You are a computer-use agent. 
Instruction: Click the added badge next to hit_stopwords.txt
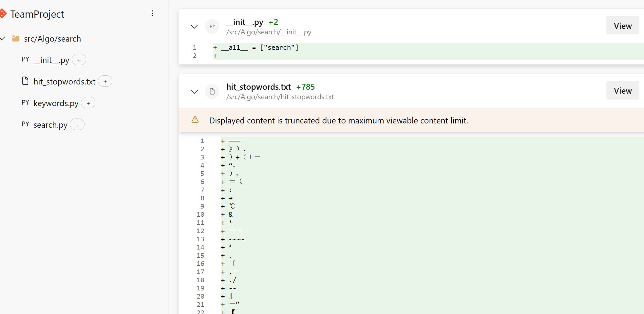click(x=105, y=82)
